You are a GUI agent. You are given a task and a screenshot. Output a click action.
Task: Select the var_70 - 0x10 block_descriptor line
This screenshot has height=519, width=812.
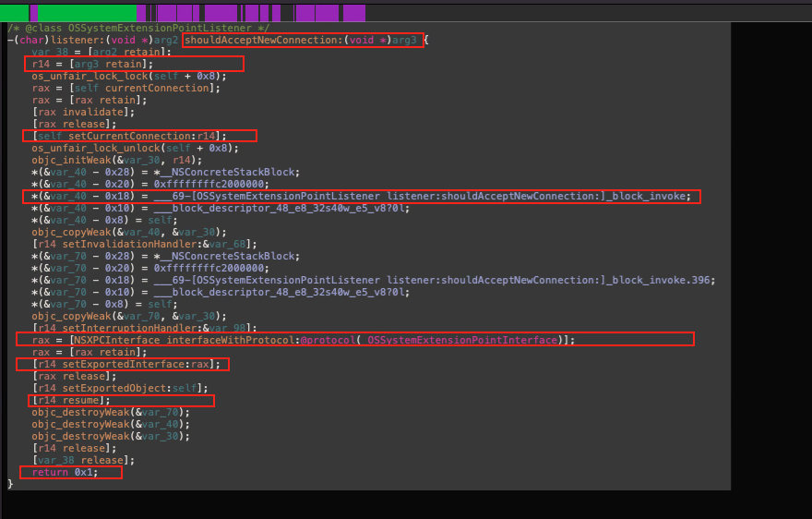pos(221,292)
